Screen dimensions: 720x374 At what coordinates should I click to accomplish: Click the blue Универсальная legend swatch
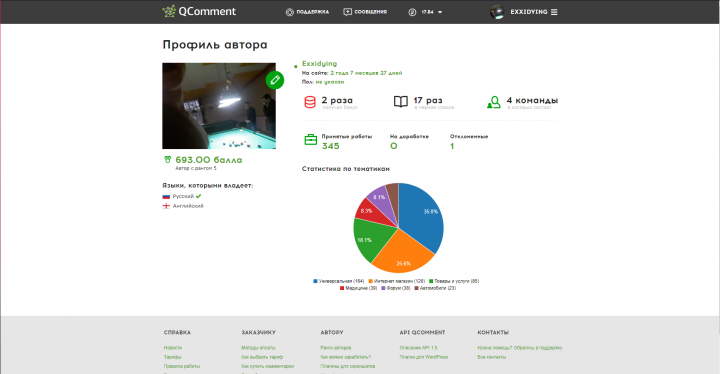(x=315, y=281)
